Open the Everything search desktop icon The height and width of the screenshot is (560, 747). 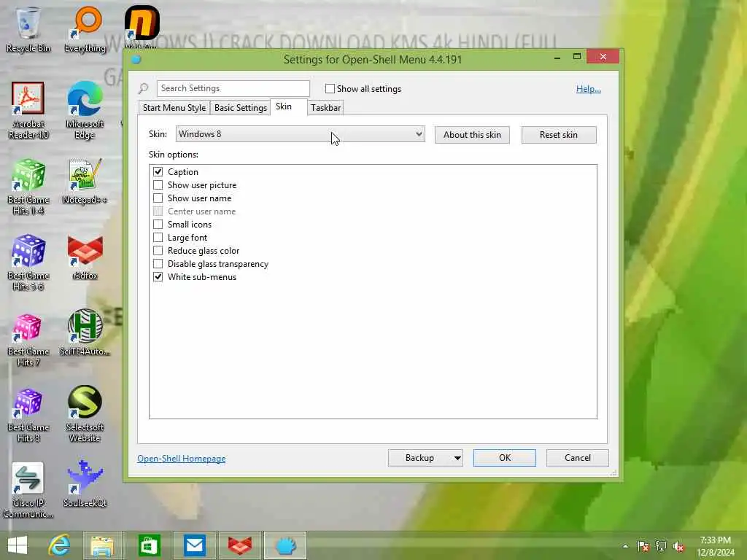click(x=85, y=28)
